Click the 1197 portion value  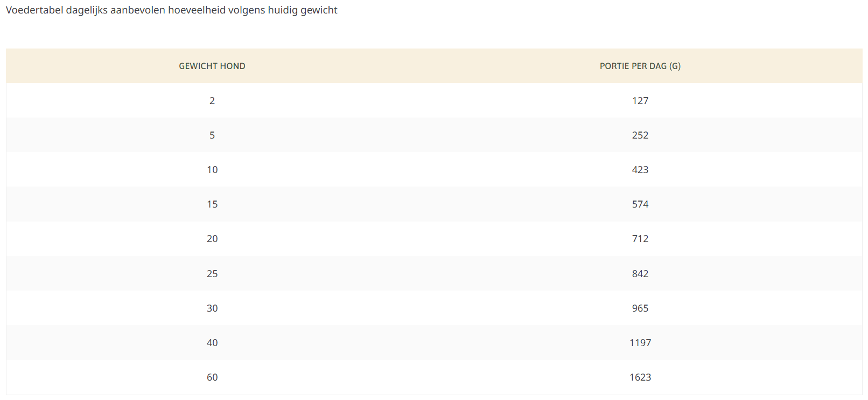[640, 343]
